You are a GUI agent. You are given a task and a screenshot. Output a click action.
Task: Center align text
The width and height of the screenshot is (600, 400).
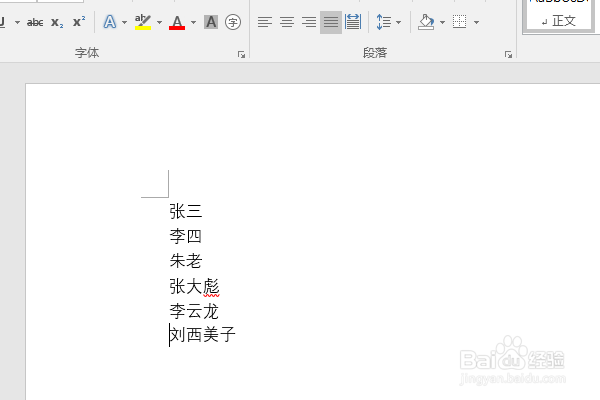coord(287,22)
